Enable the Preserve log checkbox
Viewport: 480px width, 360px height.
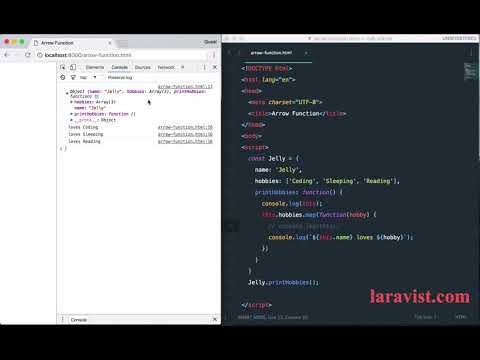click(103, 77)
